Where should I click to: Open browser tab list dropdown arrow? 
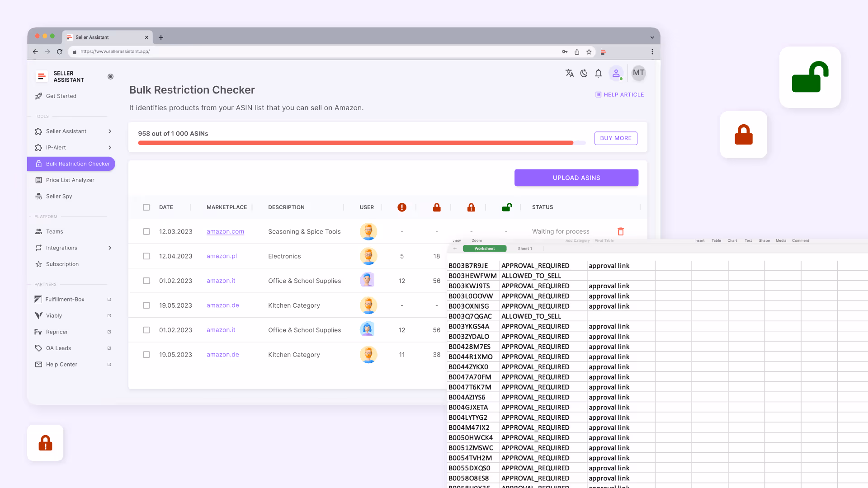(652, 38)
